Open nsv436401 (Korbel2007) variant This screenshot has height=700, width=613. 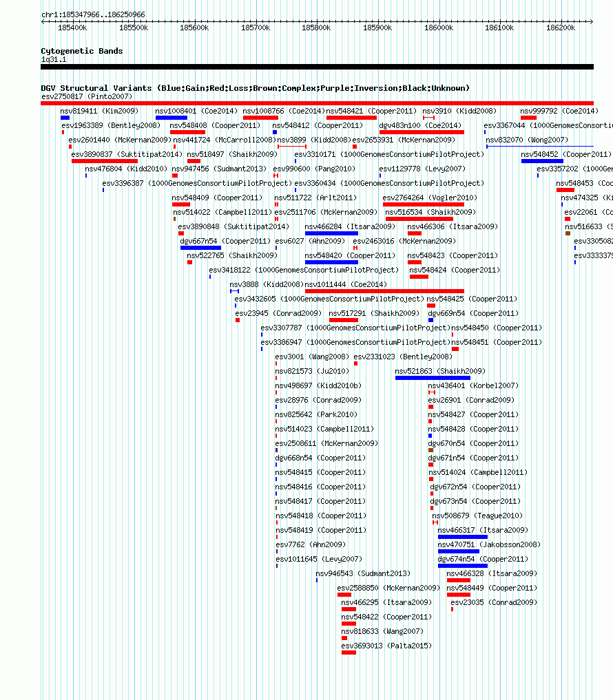474,385
